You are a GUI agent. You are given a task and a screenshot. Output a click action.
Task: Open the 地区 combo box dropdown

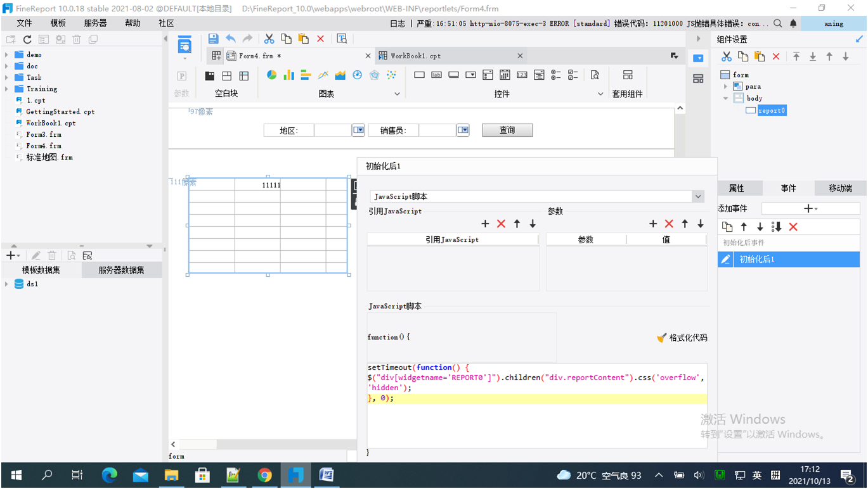(358, 130)
